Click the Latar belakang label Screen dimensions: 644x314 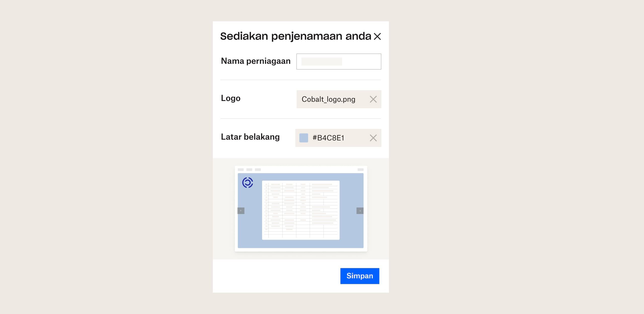[250, 137]
